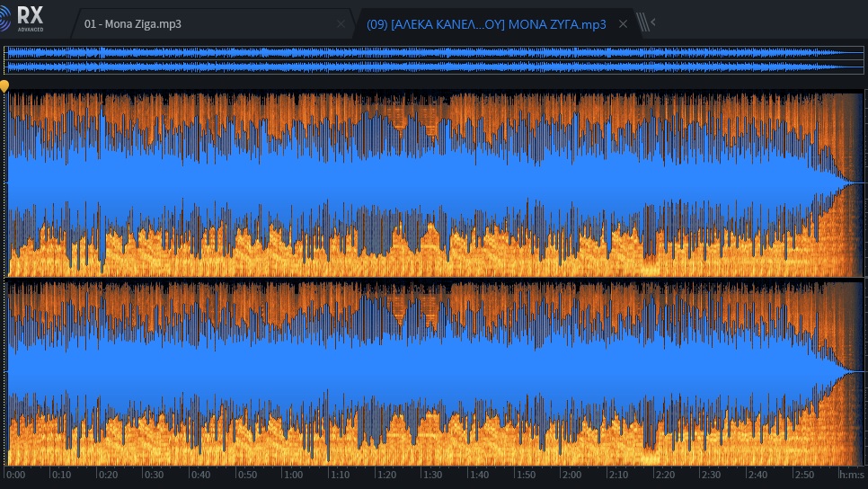The image size is (868, 489).
Task: Click the waveform overview strip
Action: point(434,60)
